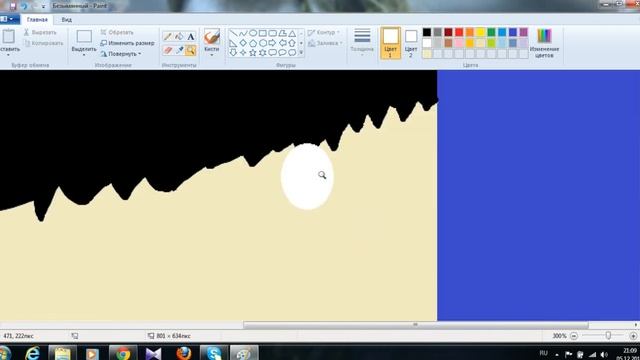Open Skype from the taskbar
Screen dimensions: 640x360
tap(213, 353)
